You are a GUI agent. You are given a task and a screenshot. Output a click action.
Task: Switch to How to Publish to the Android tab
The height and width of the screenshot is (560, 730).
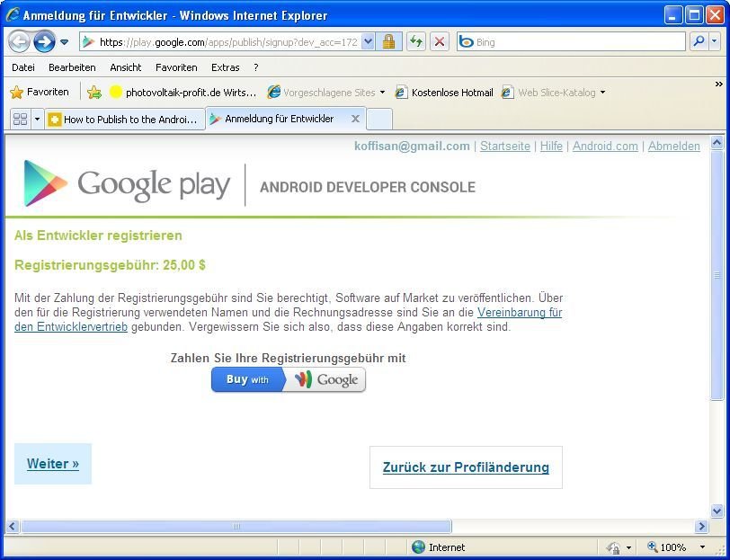pyautogui.click(x=124, y=120)
